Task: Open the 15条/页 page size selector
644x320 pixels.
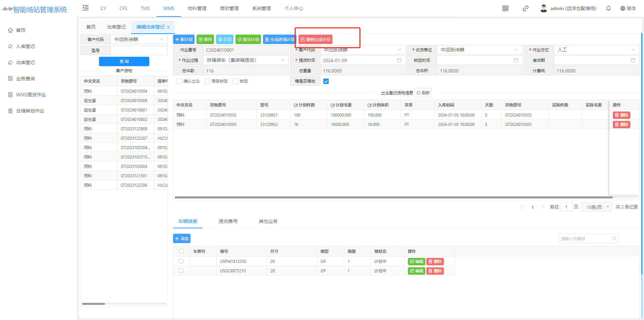Action: [x=597, y=207]
